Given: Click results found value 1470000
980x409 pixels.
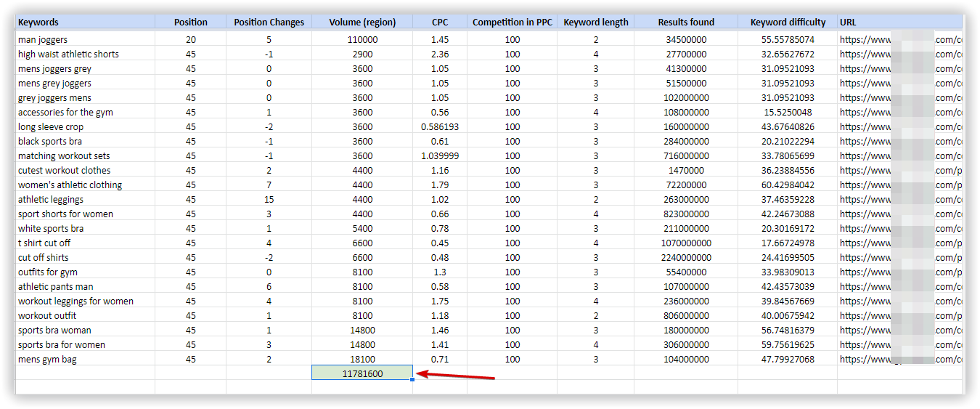Looking at the screenshot, I should click(686, 170).
